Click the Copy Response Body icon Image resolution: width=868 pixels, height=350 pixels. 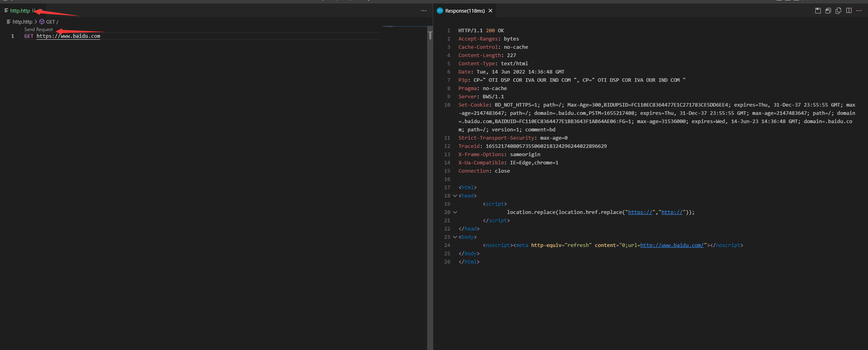(838, 11)
